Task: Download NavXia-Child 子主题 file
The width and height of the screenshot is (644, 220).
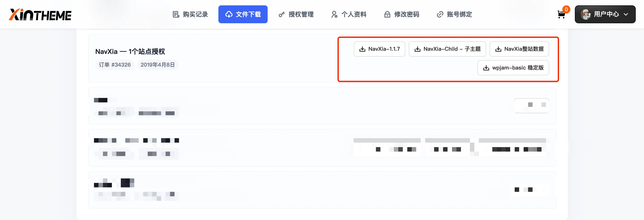Action: click(447, 49)
